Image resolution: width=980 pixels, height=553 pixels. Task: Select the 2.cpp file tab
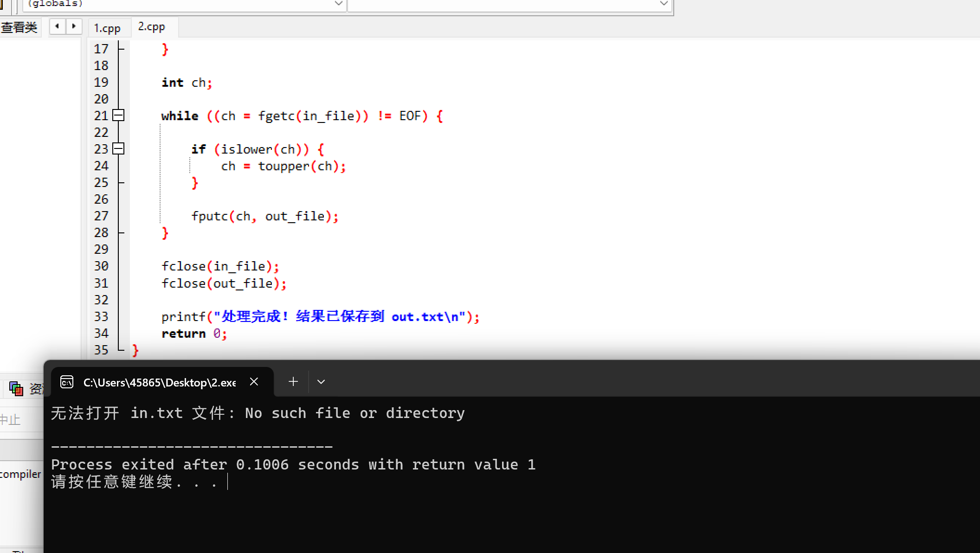pos(152,27)
